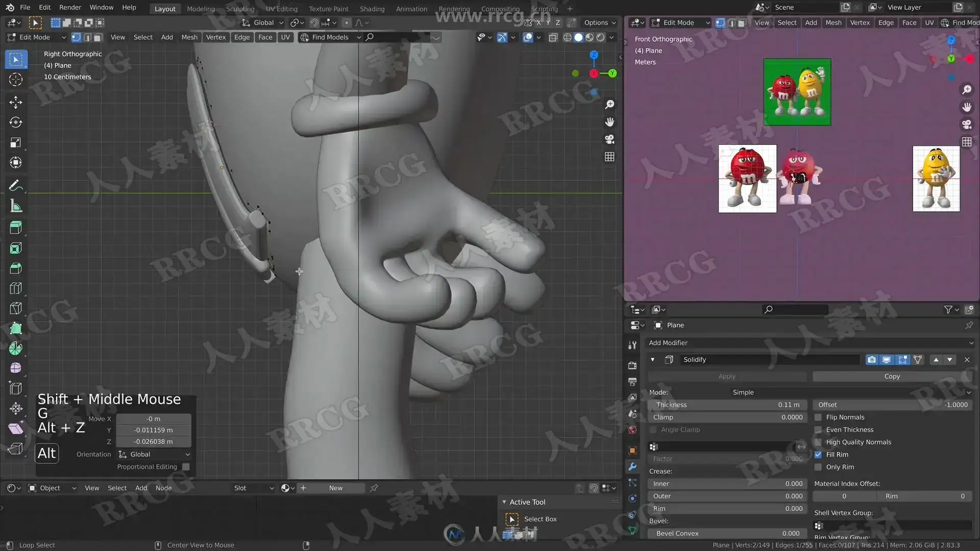Image resolution: width=980 pixels, height=551 pixels.
Task: Click the 3D Cursor tool
Action: point(15,80)
